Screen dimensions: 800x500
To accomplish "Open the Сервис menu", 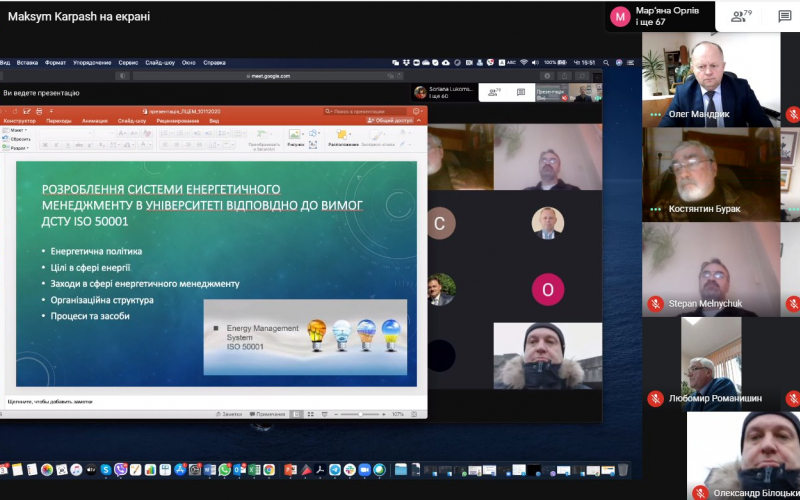I will pyautogui.click(x=128, y=63).
